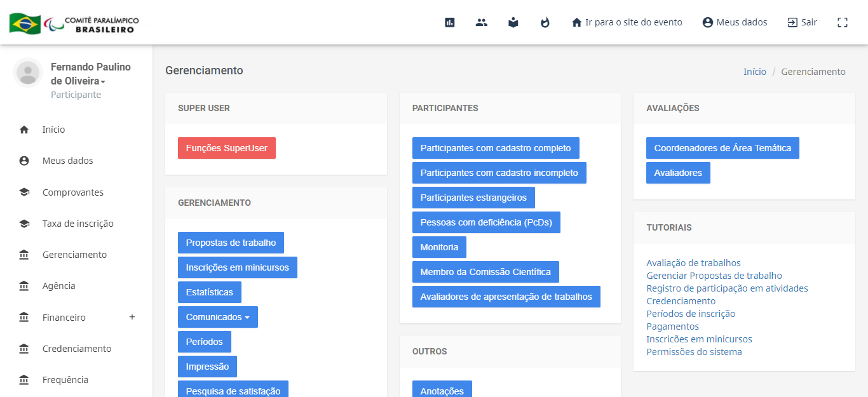
Task: Toggle fullscreen using the corner brackets icon
Action: (843, 22)
